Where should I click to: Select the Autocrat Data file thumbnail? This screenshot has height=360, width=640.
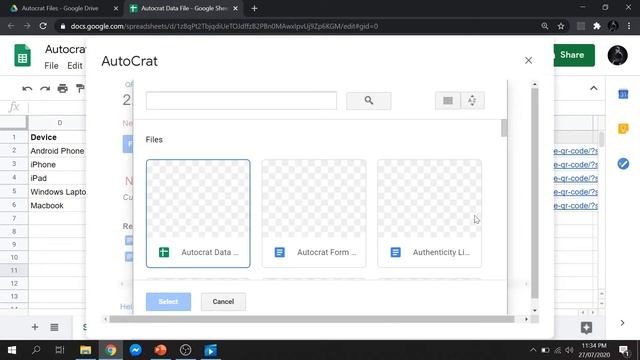point(198,213)
